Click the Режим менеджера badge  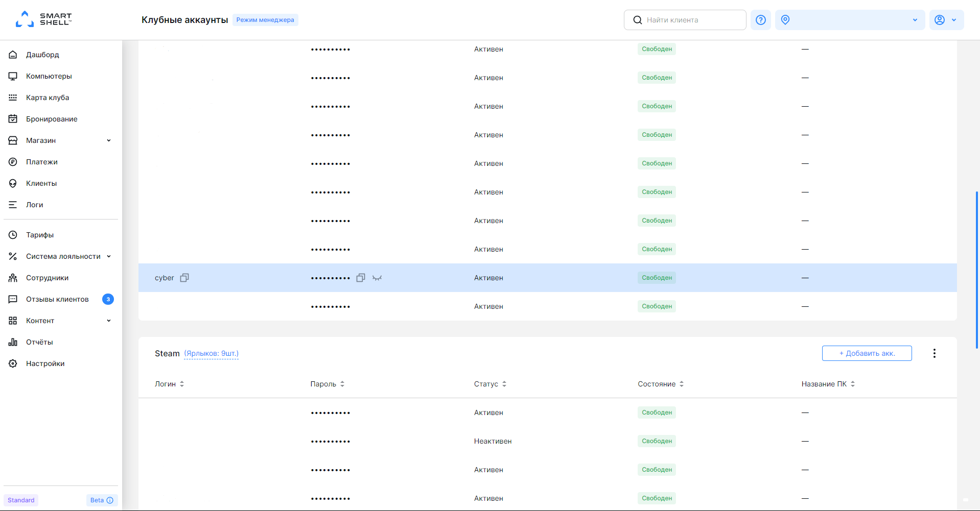265,20
